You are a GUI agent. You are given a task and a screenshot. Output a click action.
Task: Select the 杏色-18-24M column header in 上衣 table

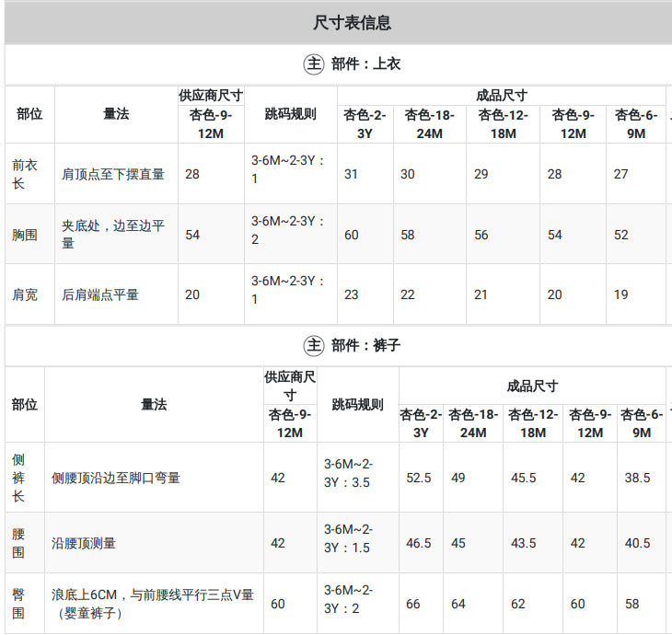[429, 124]
